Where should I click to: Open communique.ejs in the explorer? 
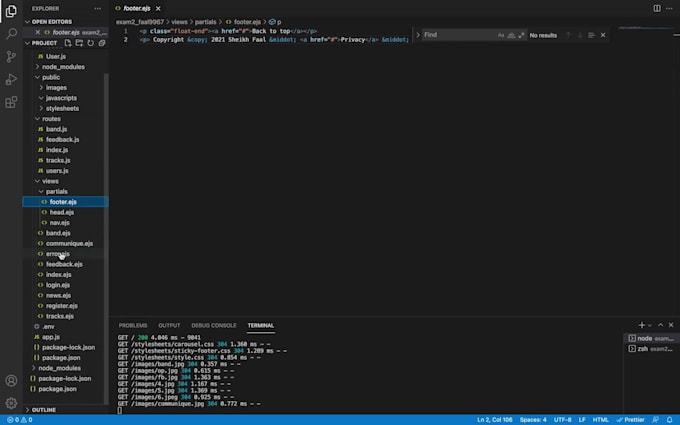69,244
